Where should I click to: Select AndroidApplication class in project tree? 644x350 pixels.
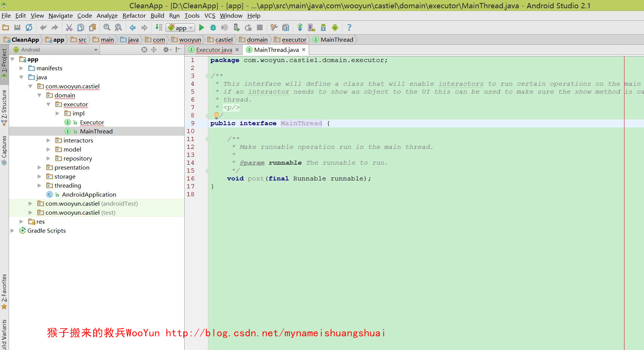tap(89, 194)
